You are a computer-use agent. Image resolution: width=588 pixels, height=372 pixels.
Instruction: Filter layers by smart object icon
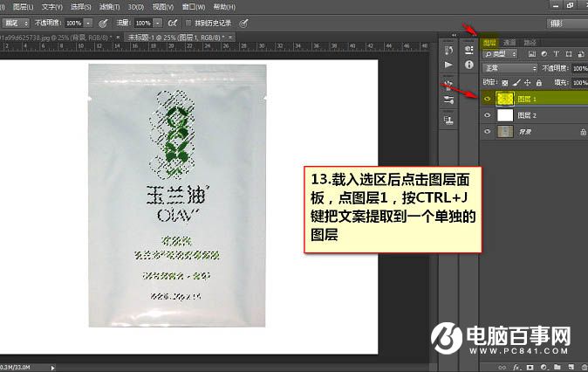tap(581, 54)
